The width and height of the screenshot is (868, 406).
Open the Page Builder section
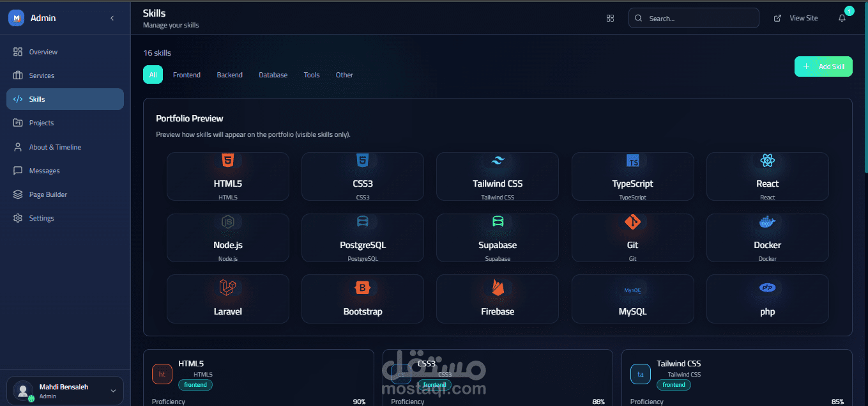coord(65,194)
